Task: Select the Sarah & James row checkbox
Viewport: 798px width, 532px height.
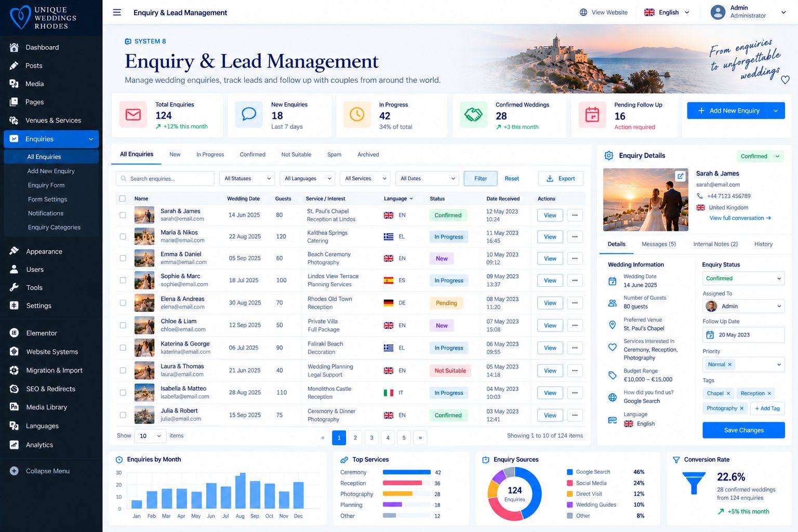Action: coord(123,215)
